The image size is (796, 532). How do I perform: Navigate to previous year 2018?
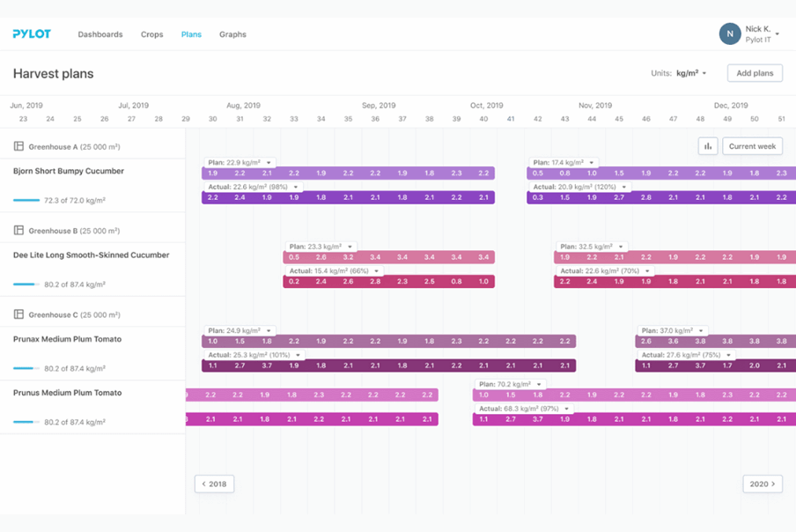[214, 484]
